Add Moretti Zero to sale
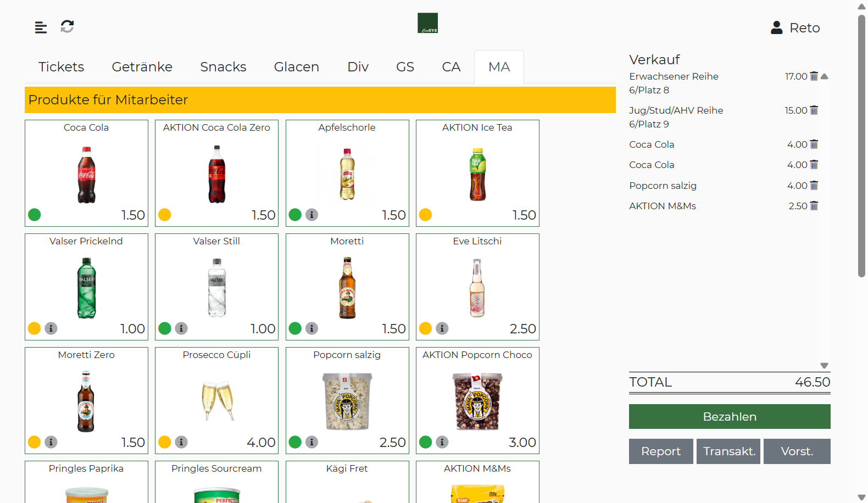The height and width of the screenshot is (503, 868). 86,402
